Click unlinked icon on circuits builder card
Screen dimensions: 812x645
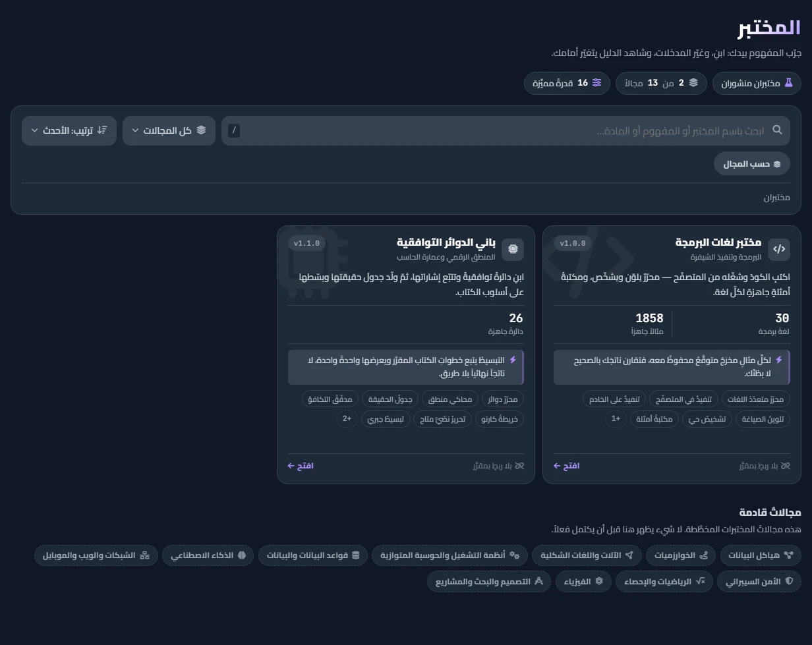click(519, 466)
